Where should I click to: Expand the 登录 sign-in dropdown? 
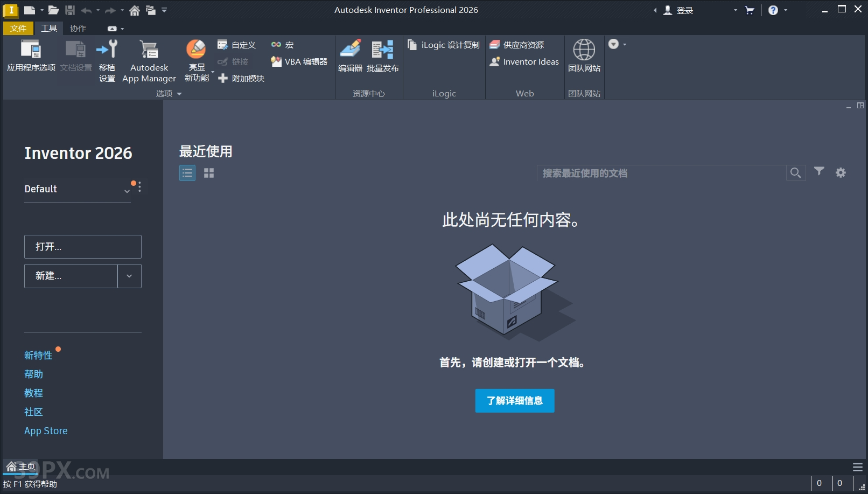point(736,10)
